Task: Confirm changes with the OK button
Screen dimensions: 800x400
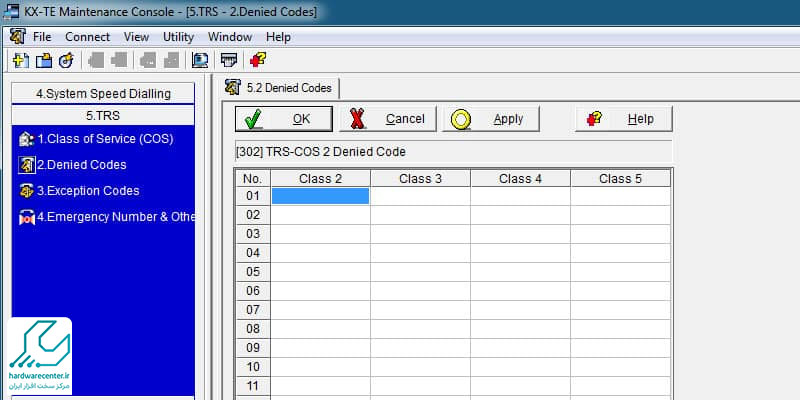Action: point(284,119)
